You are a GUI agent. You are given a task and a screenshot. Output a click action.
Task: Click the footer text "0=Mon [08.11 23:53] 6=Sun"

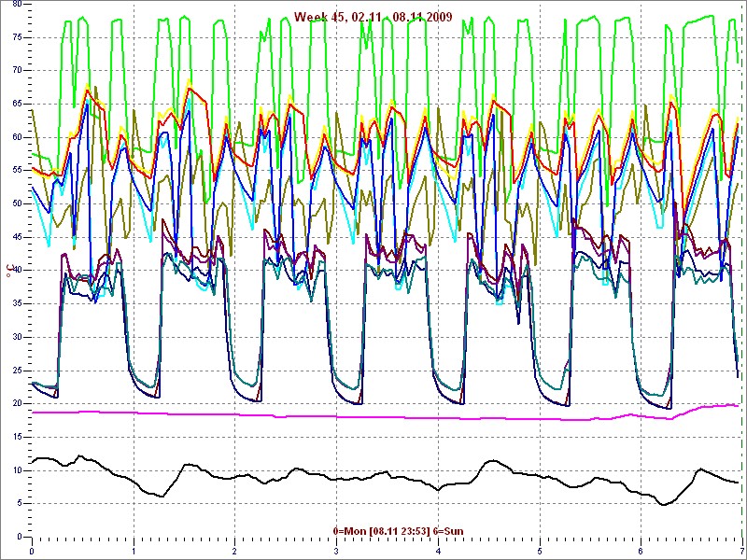pos(398,531)
